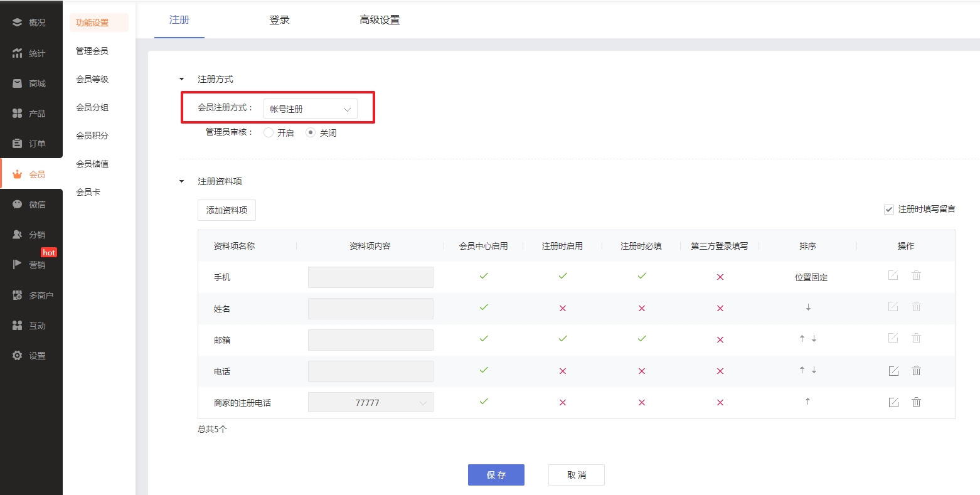Click the 资料项名称 column header
Screen dimensions: 980x495
point(234,246)
